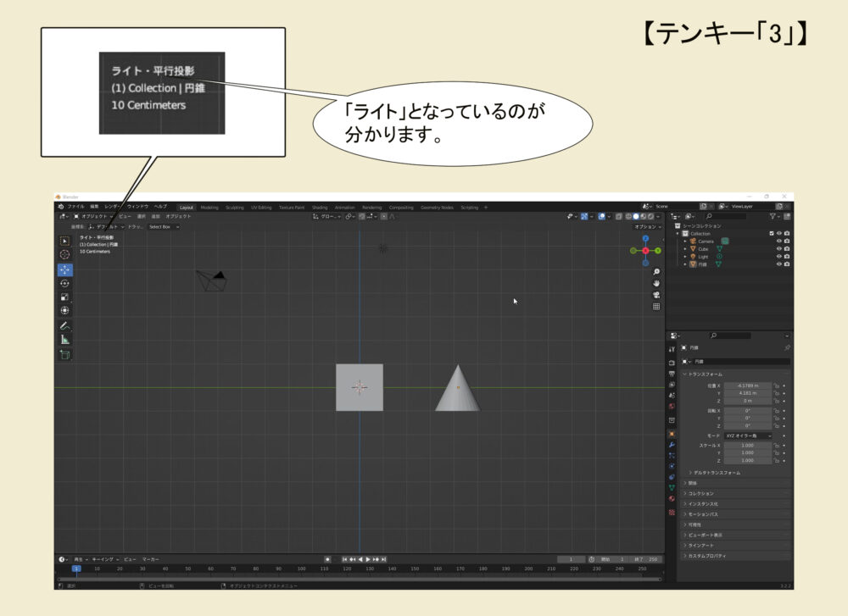The width and height of the screenshot is (848, 616).
Task: Hide the Cube object with eye icon
Action: click(x=778, y=248)
